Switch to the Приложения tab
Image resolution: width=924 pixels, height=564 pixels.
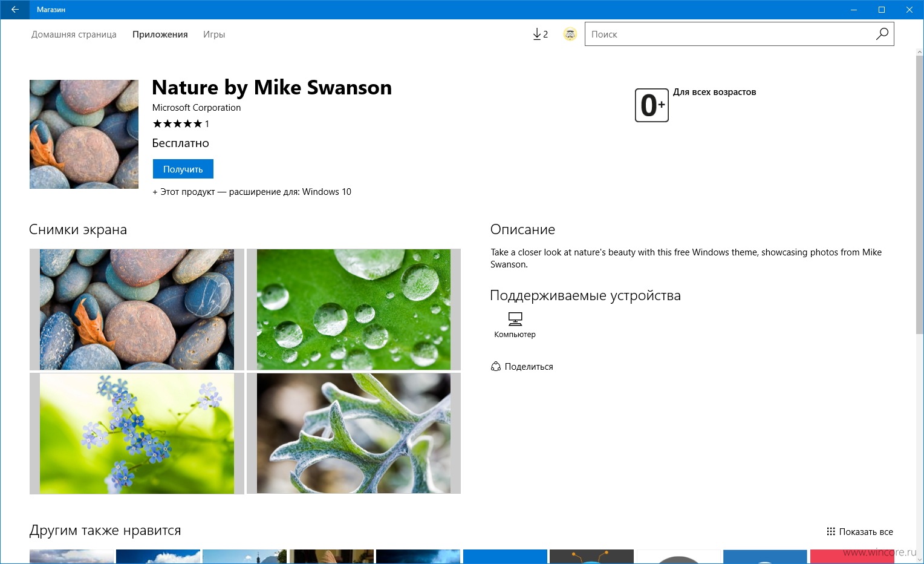point(160,34)
